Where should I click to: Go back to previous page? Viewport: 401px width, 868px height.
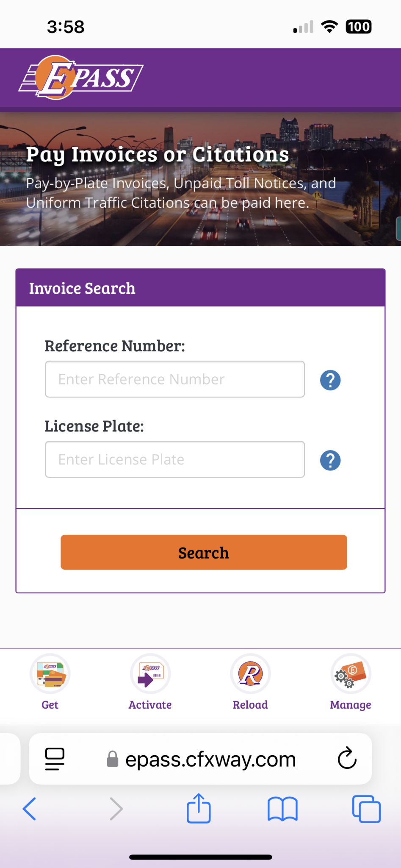(30, 809)
